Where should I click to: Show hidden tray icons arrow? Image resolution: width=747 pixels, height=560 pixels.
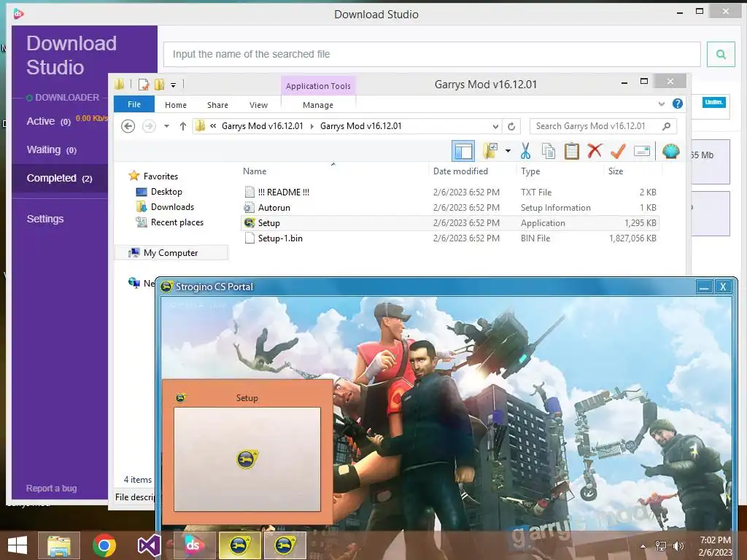point(643,546)
